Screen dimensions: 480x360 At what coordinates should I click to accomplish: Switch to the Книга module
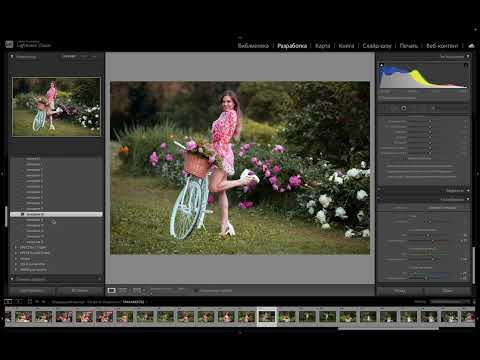346,46
